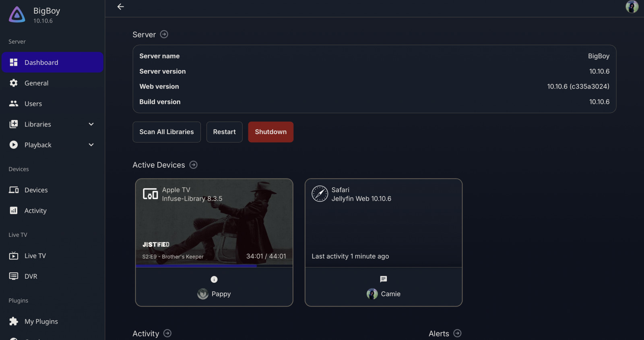This screenshot has height=340, width=644.
Task: Open General settings in sidebar
Action: (36, 83)
